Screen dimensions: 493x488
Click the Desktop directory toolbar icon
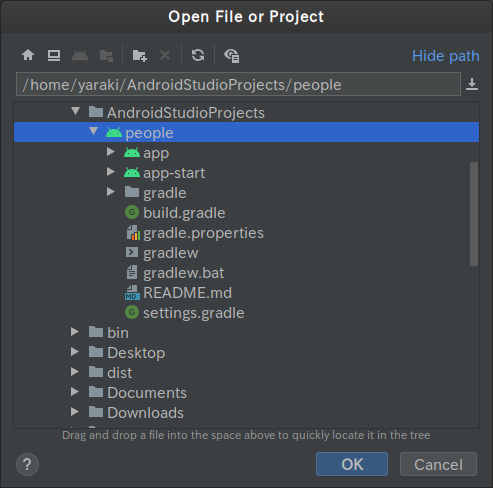(x=54, y=55)
